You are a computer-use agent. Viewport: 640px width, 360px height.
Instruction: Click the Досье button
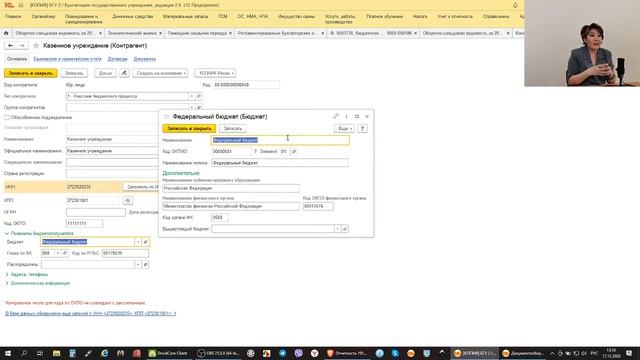pyautogui.click(x=105, y=73)
